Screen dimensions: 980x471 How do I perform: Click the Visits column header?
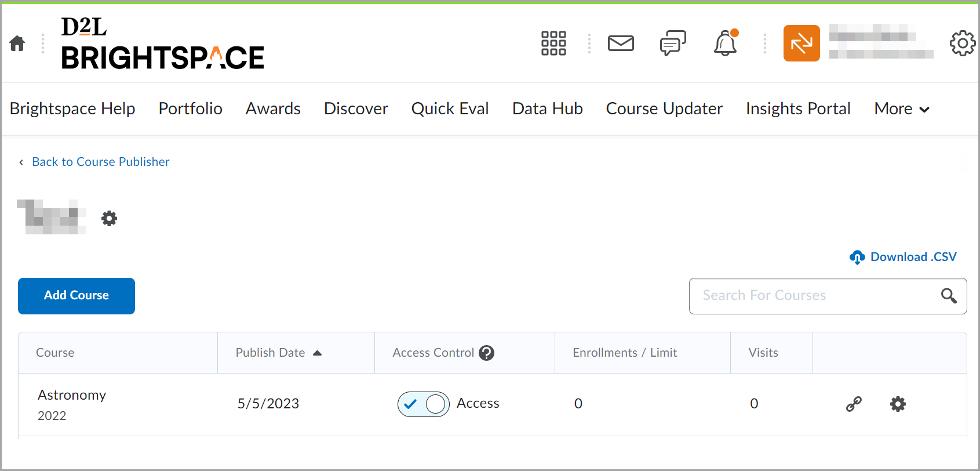pyautogui.click(x=763, y=353)
